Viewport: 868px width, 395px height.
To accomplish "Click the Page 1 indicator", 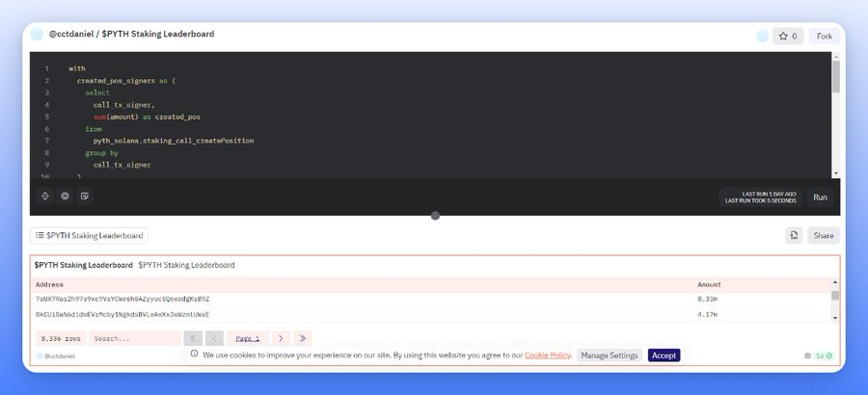I will 248,338.
